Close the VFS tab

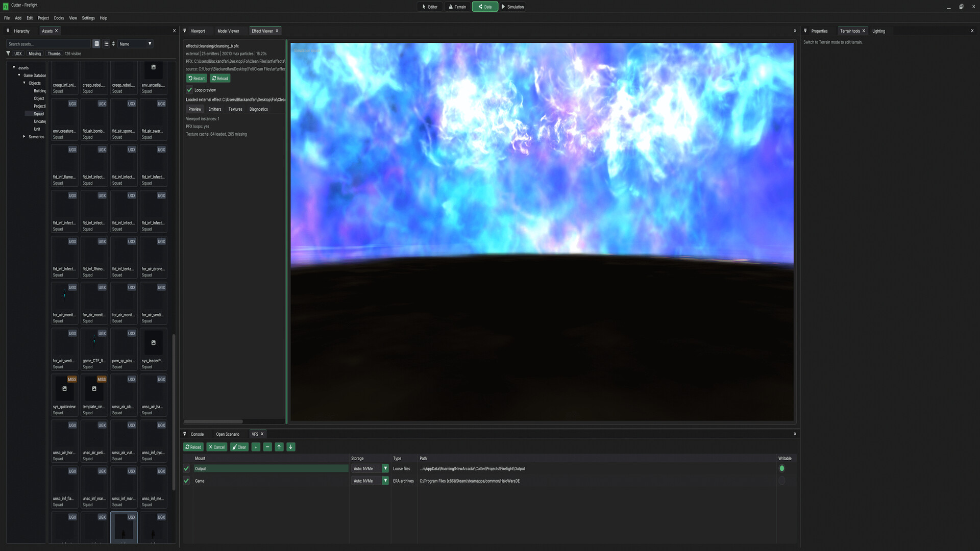pyautogui.click(x=262, y=434)
